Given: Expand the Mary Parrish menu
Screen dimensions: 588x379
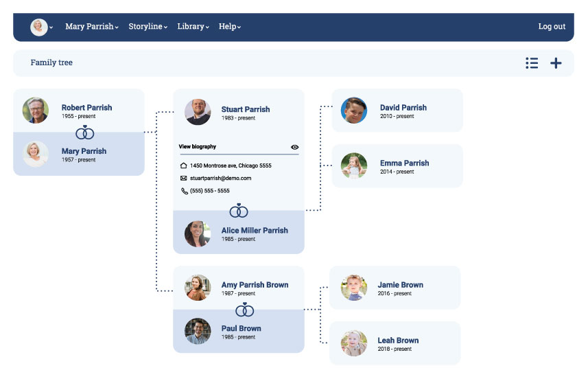Looking at the screenshot, I should click(x=91, y=27).
